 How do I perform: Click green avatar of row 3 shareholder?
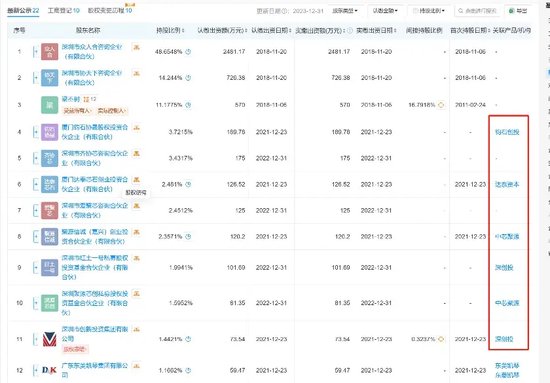49,105
